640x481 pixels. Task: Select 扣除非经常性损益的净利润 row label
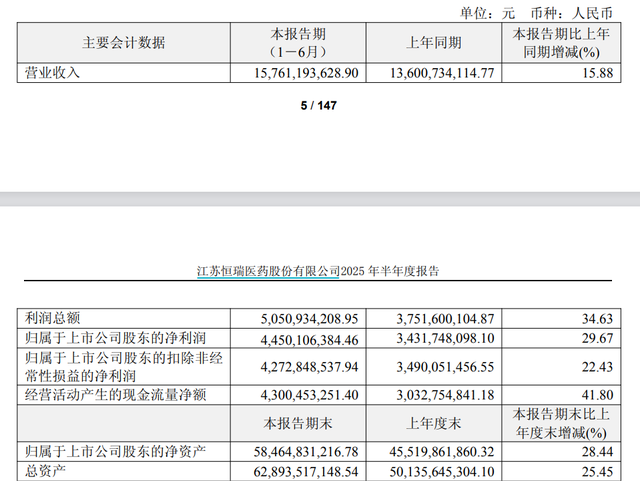tap(124, 367)
